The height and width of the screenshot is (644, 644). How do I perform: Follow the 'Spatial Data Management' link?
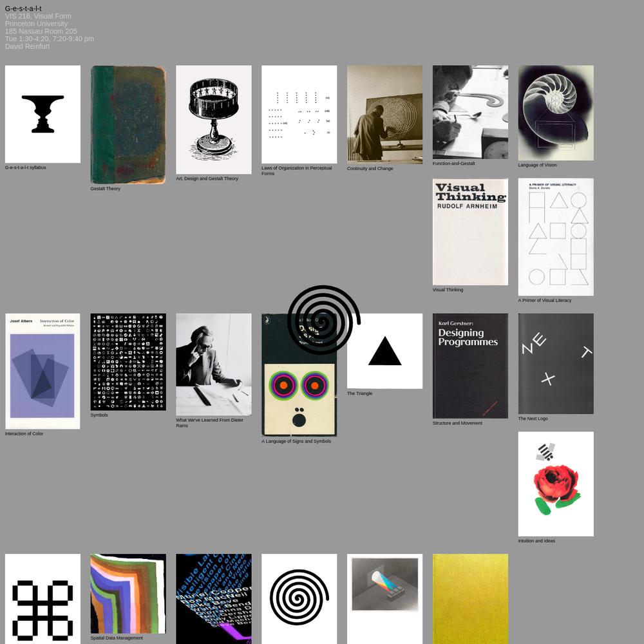(117, 638)
